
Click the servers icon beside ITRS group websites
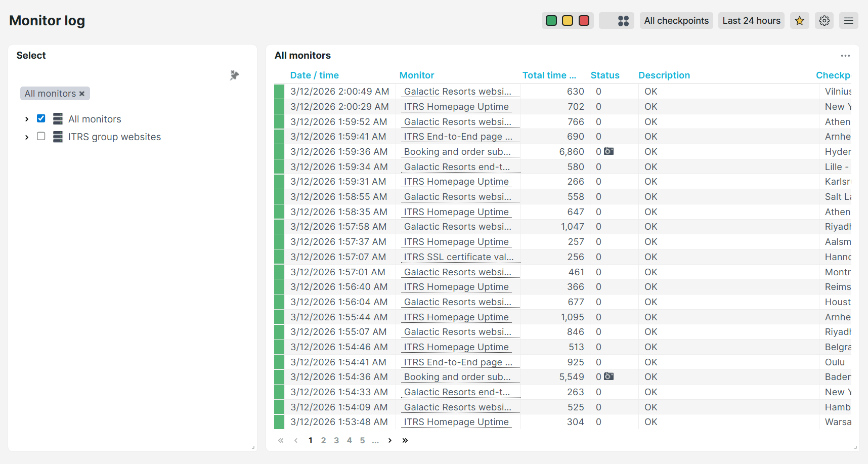[x=57, y=137]
